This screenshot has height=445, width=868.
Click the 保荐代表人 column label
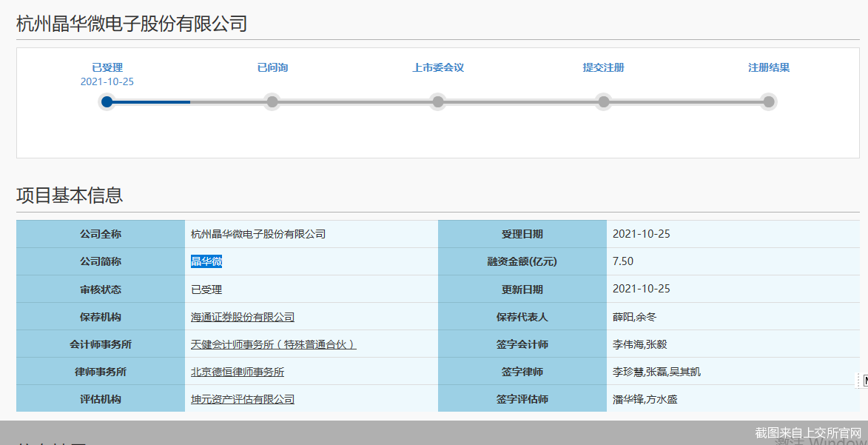[522, 318]
